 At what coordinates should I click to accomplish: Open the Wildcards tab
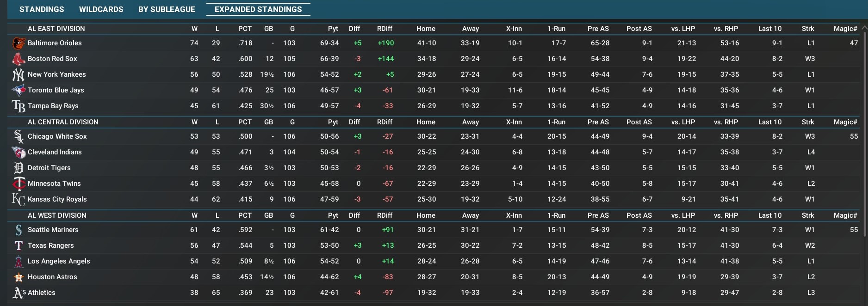click(101, 9)
